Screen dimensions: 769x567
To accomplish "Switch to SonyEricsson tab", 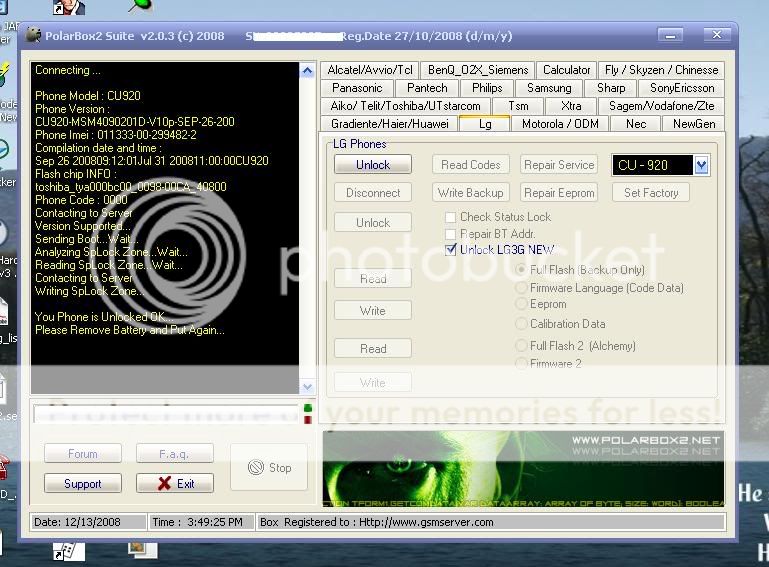I will pyautogui.click(x=682, y=88).
